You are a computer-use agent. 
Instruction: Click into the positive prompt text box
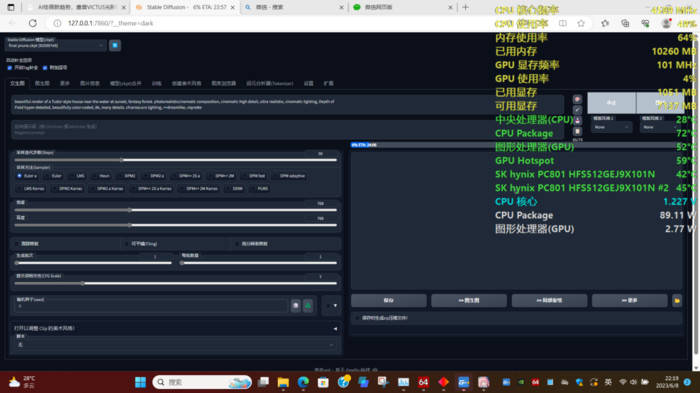[x=288, y=105]
